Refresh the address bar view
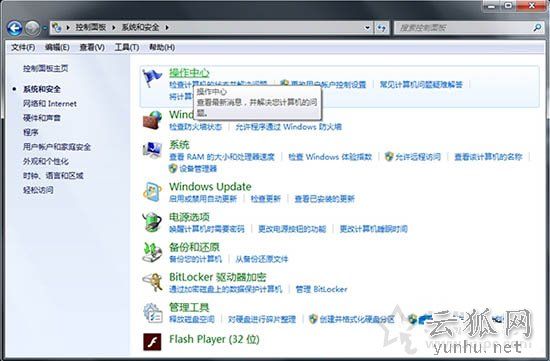The width and height of the screenshot is (550, 361). point(382,28)
